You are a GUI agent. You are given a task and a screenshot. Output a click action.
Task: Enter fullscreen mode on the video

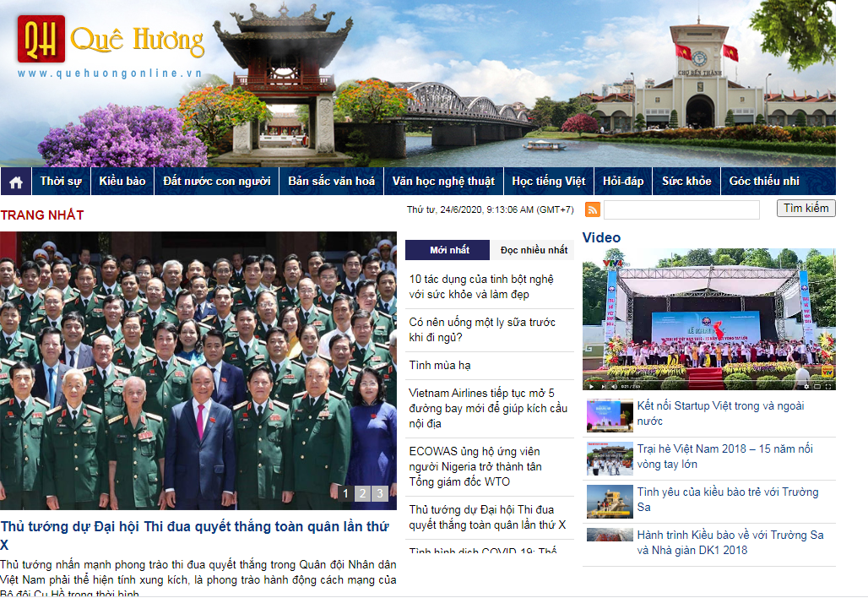827,387
